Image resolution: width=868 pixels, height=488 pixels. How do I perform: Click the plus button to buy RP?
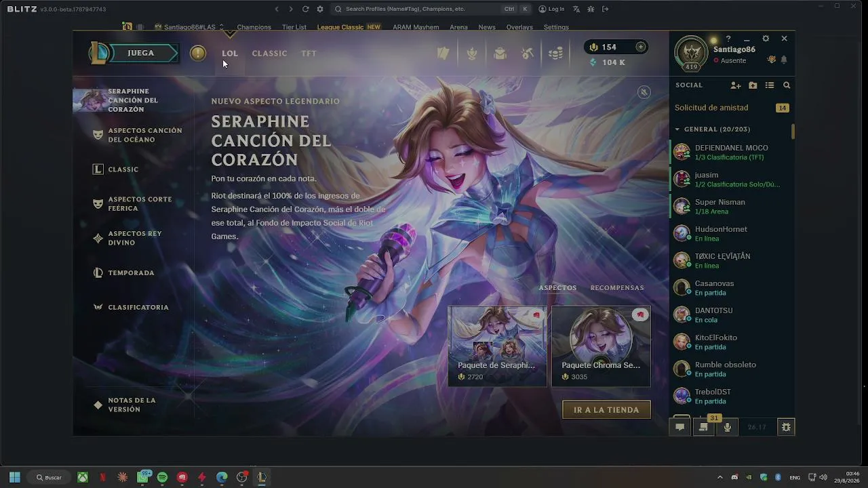(x=640, y=47)
